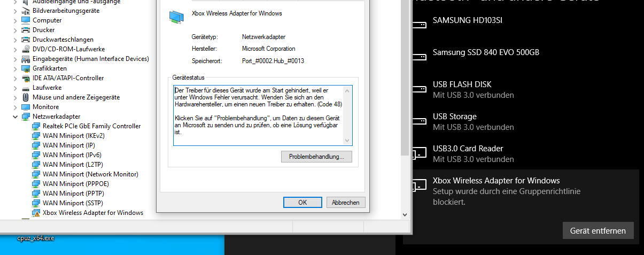Click the Mäuse und andere Zeigegeräte icon
Viewport: 644px width, 255px height.
click(26, 97)
